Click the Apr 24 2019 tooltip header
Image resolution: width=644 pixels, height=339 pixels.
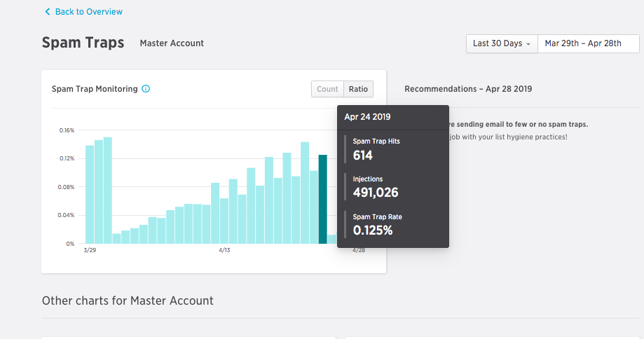pos(367,117)
